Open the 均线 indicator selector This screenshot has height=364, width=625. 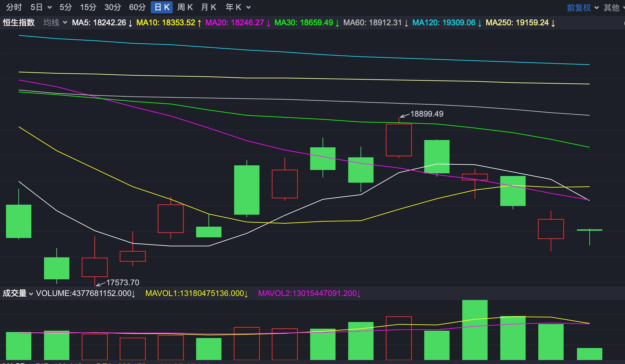coord(55,23)
